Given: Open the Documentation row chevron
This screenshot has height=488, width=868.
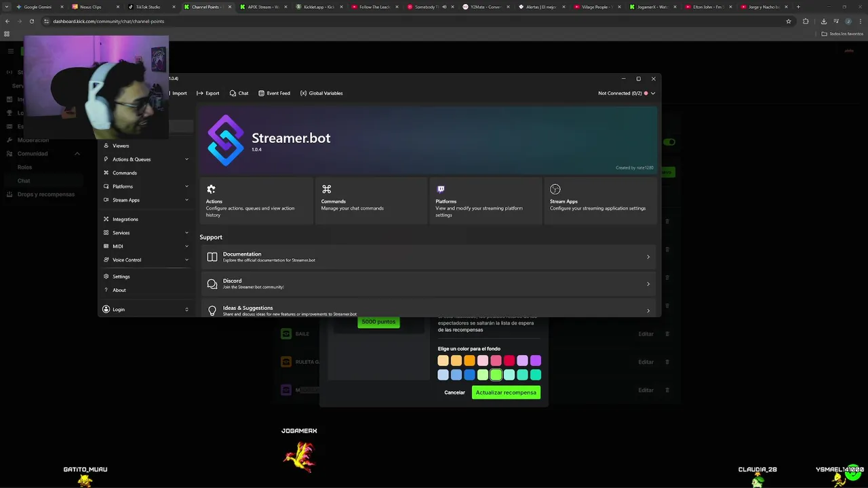Looking at the screenshot, I should [648, 257].
